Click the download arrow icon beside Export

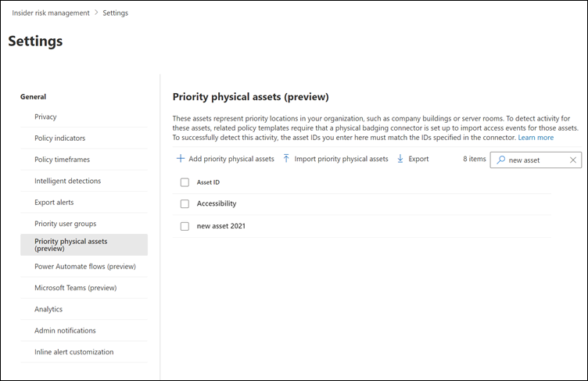pos(400,159)
